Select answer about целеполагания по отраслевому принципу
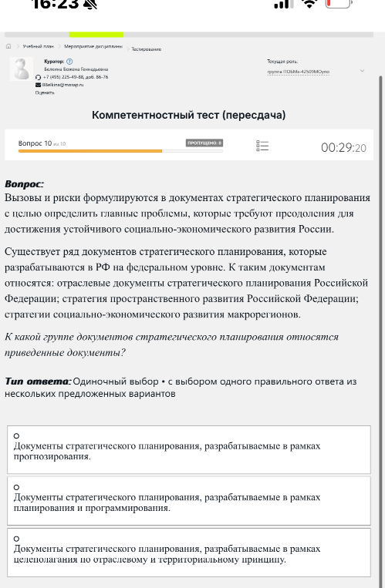This screenshot has height=588, width=385. (x=188, y=552)
